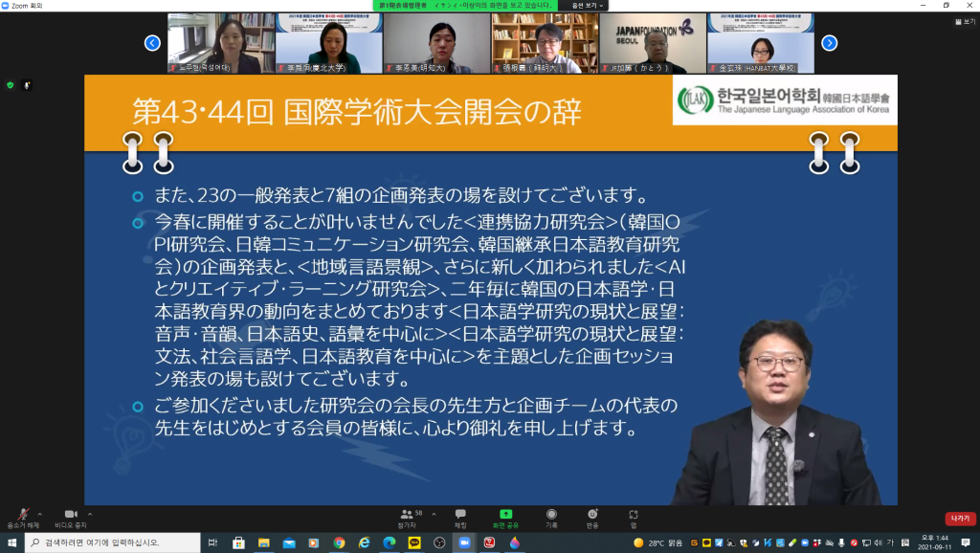This screenshot has width=980, height=553.
Task: Open the Zoom chat panel
Action: pos(460,517)
